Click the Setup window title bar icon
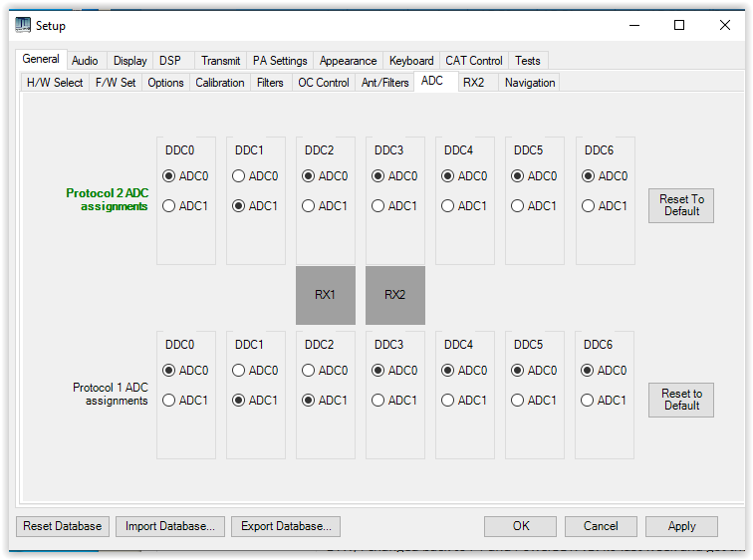The image size is (753, 560). [23, 25]
